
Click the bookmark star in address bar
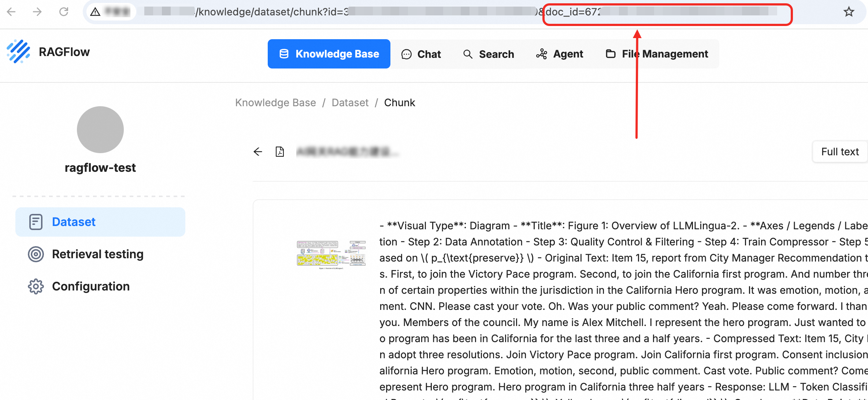click(x=849, y=12)
